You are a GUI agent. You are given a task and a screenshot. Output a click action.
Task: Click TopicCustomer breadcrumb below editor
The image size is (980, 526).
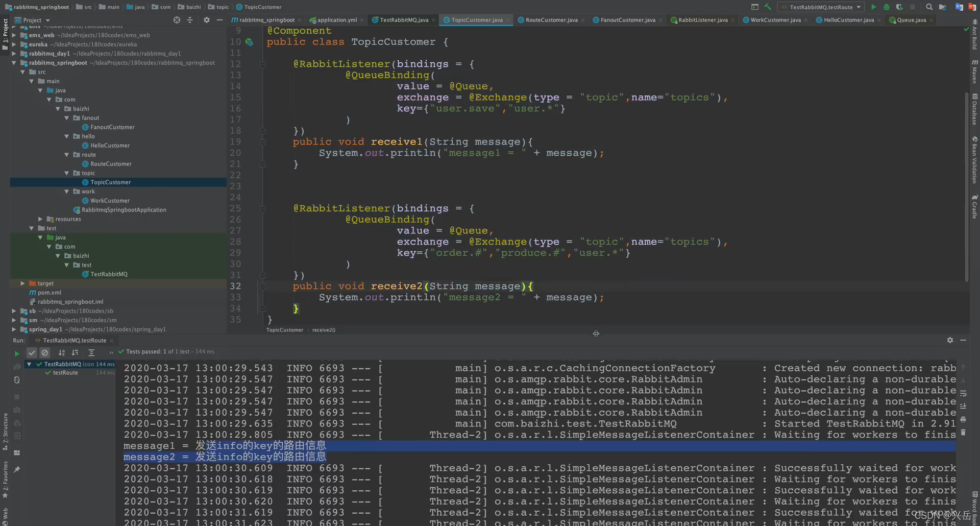284,330
